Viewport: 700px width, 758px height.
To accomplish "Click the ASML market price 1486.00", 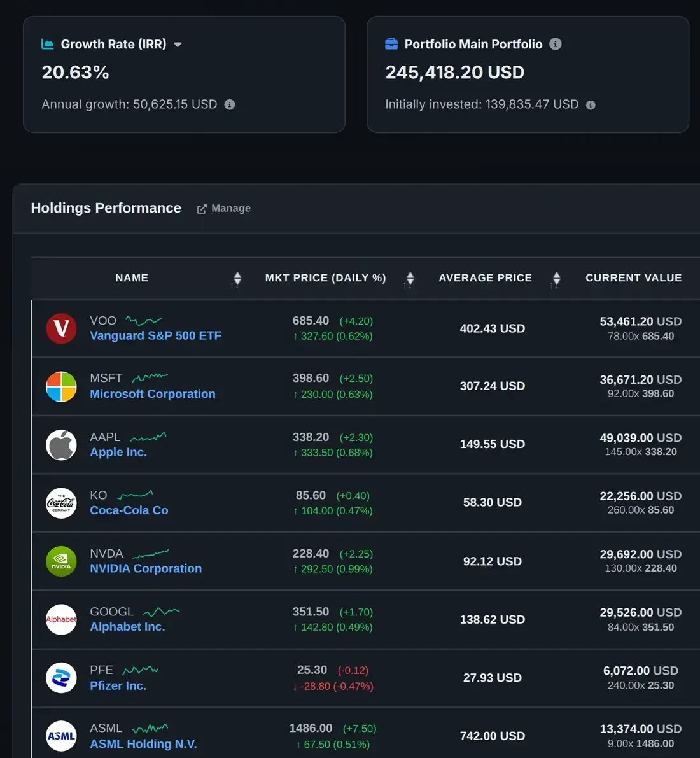I will tap(311, 728).
